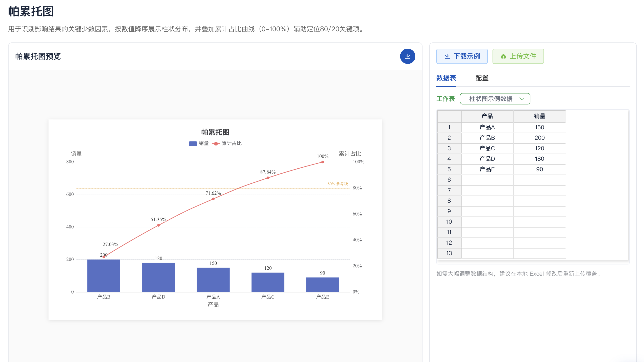Click the 上传文件 upload button
The height and width of the screenshot is (362, 644).
point(518,56)
